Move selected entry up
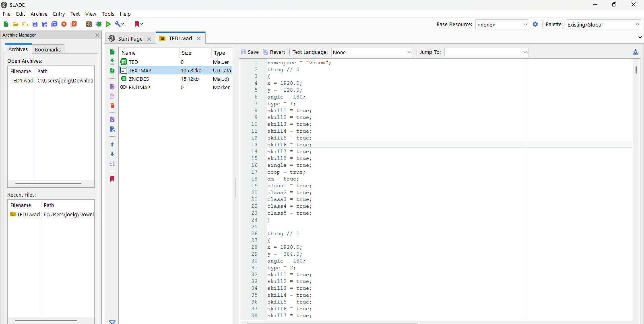The width and height of the screenshot is (644, 324). point(112,144)
